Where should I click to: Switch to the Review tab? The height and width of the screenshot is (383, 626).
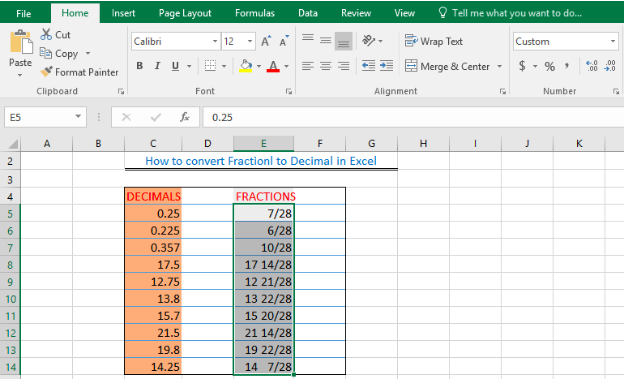pos(356,13)
